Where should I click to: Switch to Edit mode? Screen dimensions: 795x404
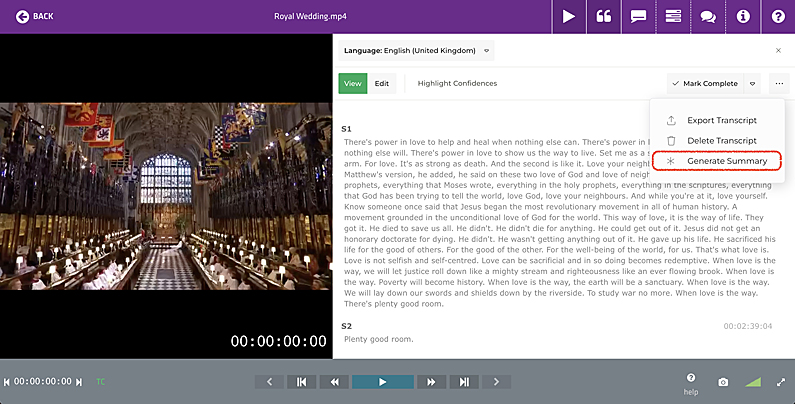pos(382,83)
